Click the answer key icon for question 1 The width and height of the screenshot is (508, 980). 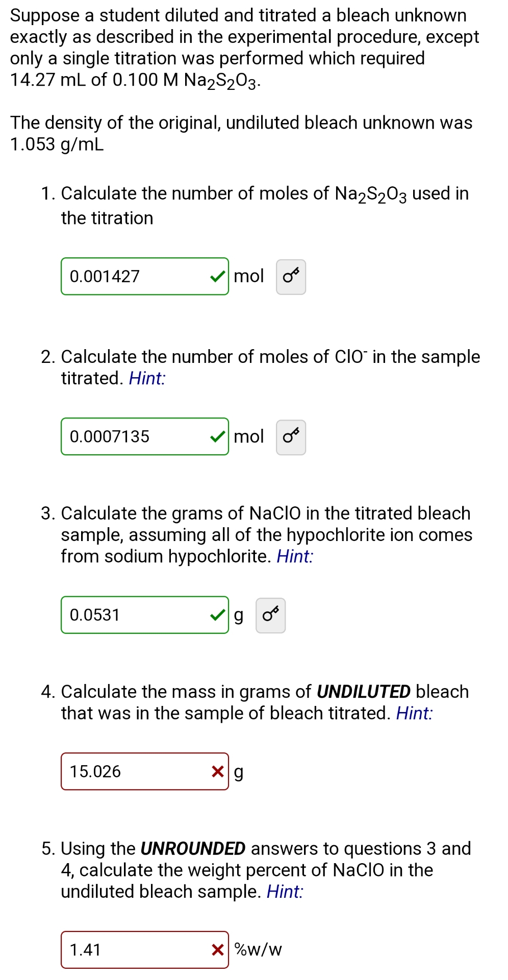tap(290, 276)
